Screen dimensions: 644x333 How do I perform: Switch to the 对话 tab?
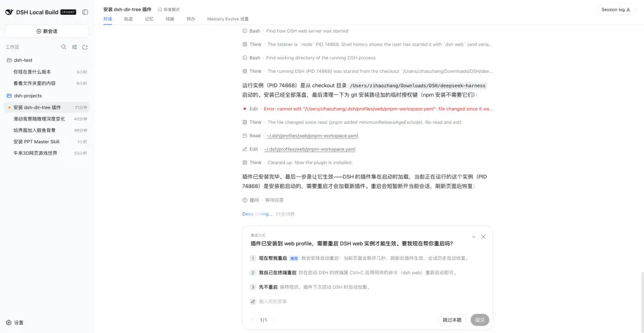[x=107, y=19]
